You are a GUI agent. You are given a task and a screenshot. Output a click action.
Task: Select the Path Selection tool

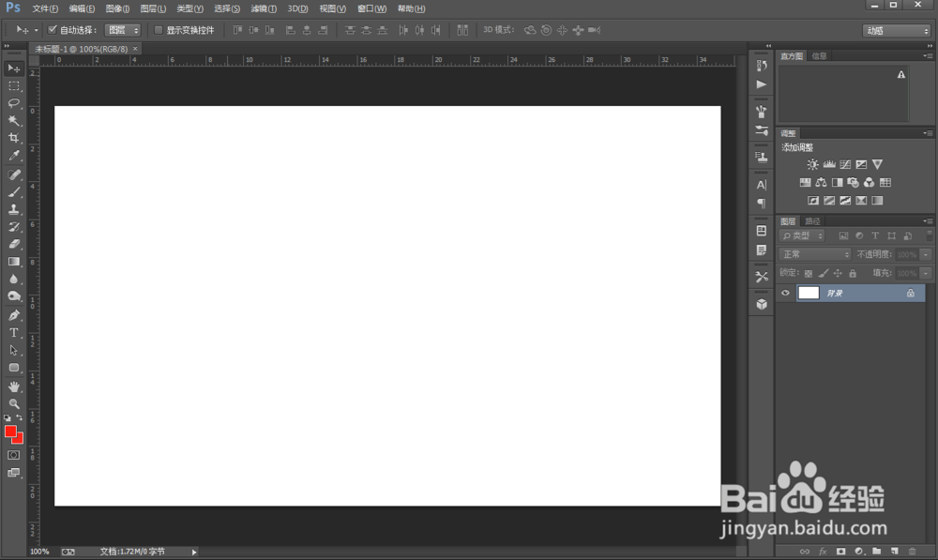[14, 350]
